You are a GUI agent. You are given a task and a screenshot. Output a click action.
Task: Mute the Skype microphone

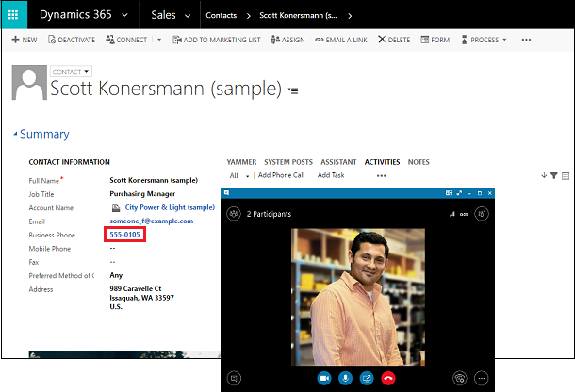(x=345, y=378)
